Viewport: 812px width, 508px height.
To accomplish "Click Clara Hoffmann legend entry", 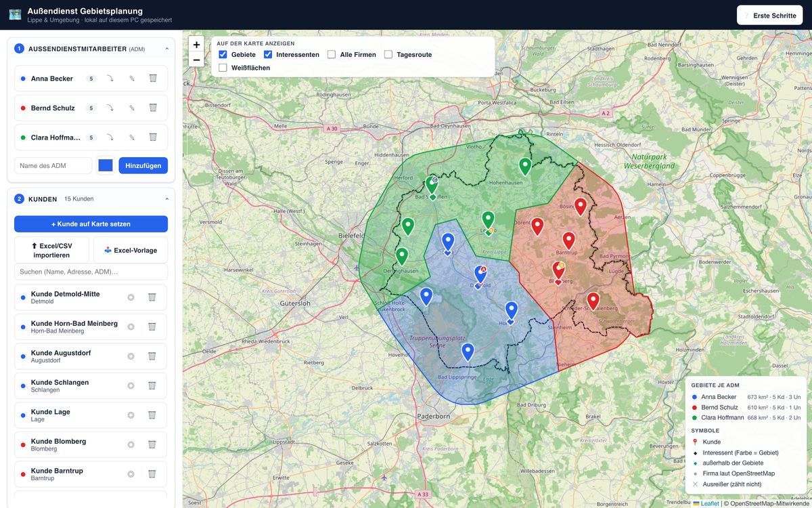I will click(746, 417).
